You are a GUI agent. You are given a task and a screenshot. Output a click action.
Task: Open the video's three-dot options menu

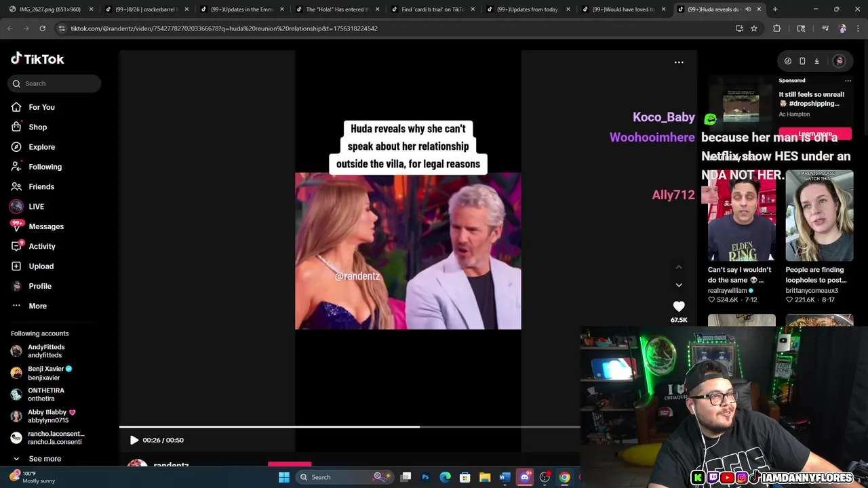coord(679,62)
